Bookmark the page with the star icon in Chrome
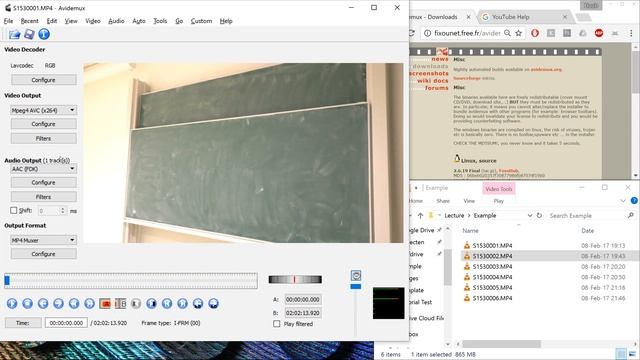 tap(518, 33)
